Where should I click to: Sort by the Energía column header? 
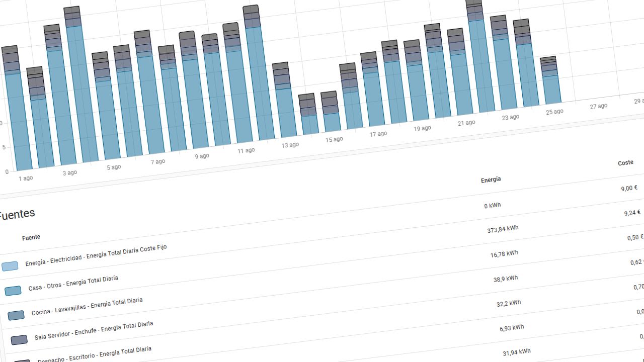[491, 179]
